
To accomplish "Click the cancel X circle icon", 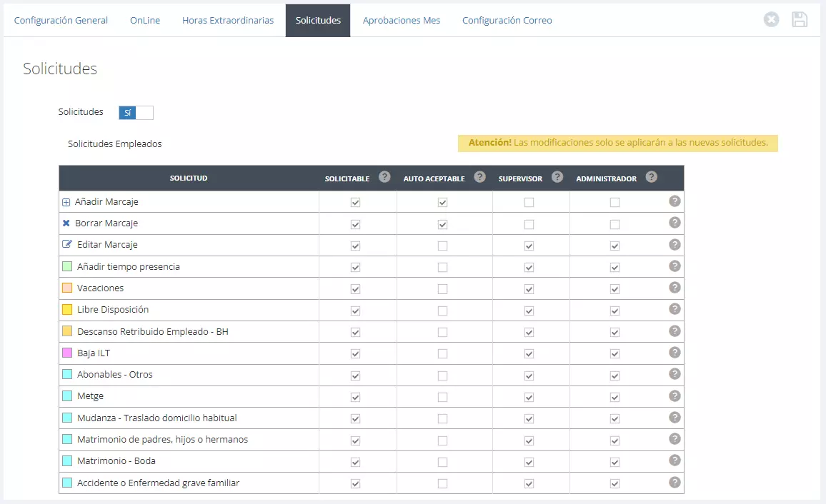I will 771,19.
